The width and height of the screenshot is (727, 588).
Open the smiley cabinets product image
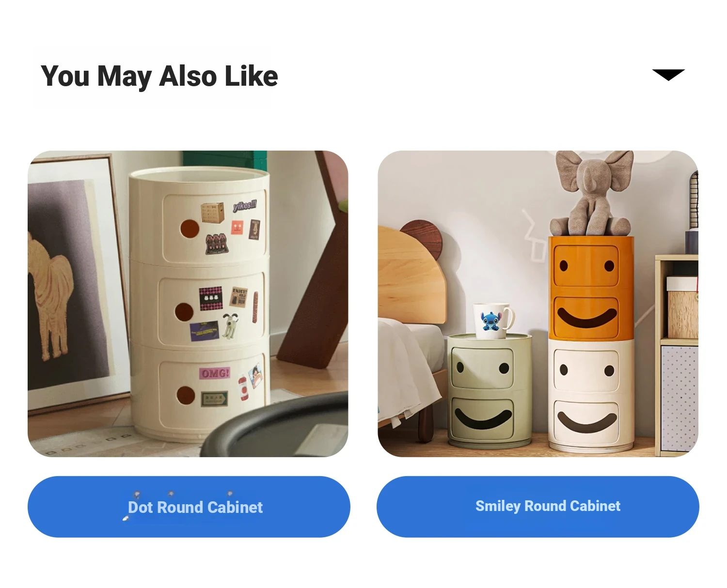[538, 304]
